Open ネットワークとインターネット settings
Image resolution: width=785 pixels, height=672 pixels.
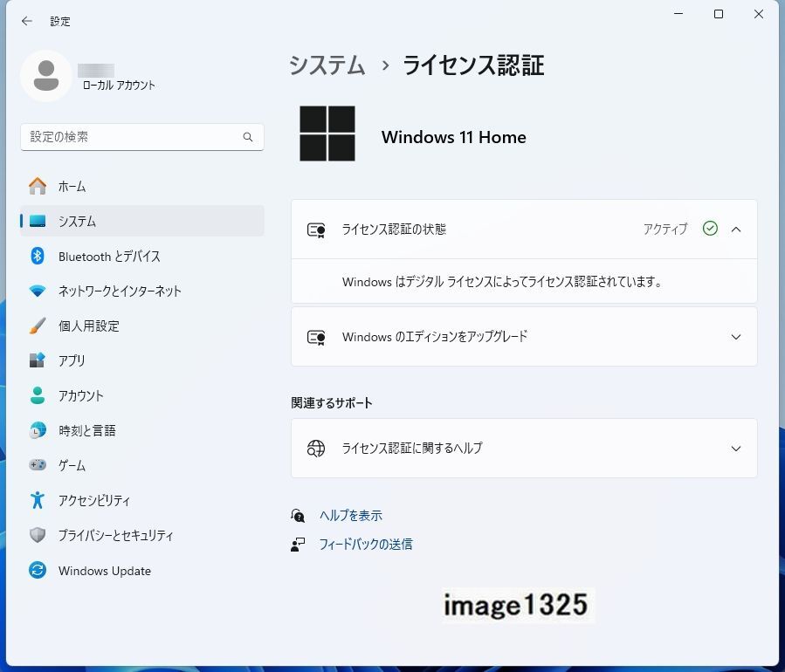pos(142,291)
